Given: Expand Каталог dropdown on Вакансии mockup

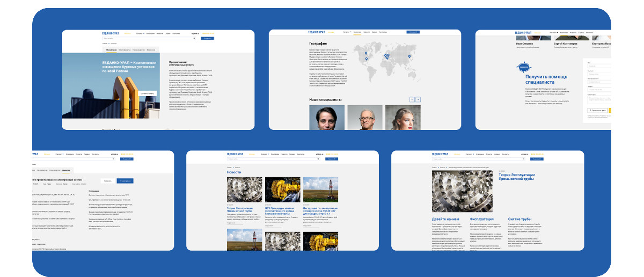Looking at the screenshot, I should 60,154.
